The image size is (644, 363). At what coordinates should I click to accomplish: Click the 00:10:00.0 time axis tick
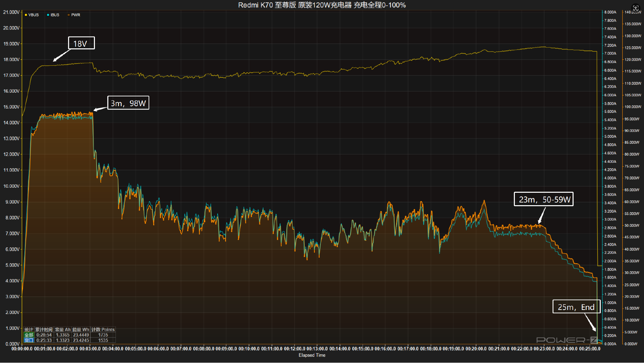click(x=249, y=349)
